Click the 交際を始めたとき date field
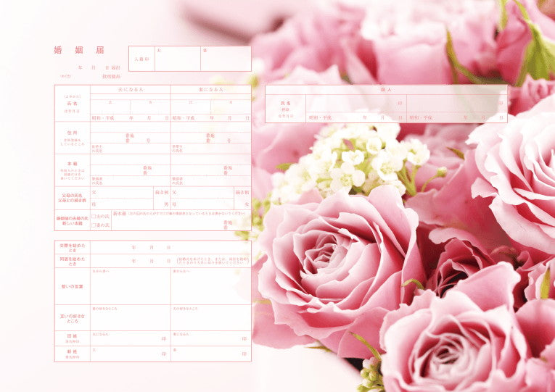The height and width of the screenshot is (392, 555). point(170,247)
